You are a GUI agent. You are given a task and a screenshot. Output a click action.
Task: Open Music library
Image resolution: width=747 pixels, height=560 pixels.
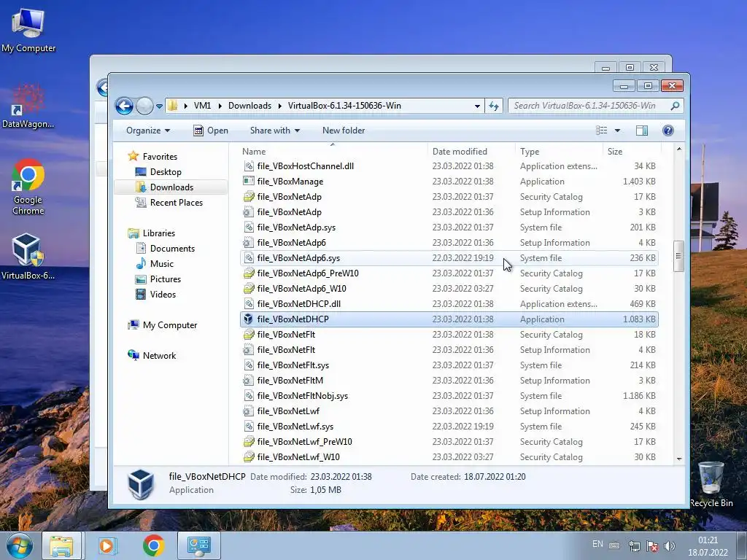coord(161,264)
